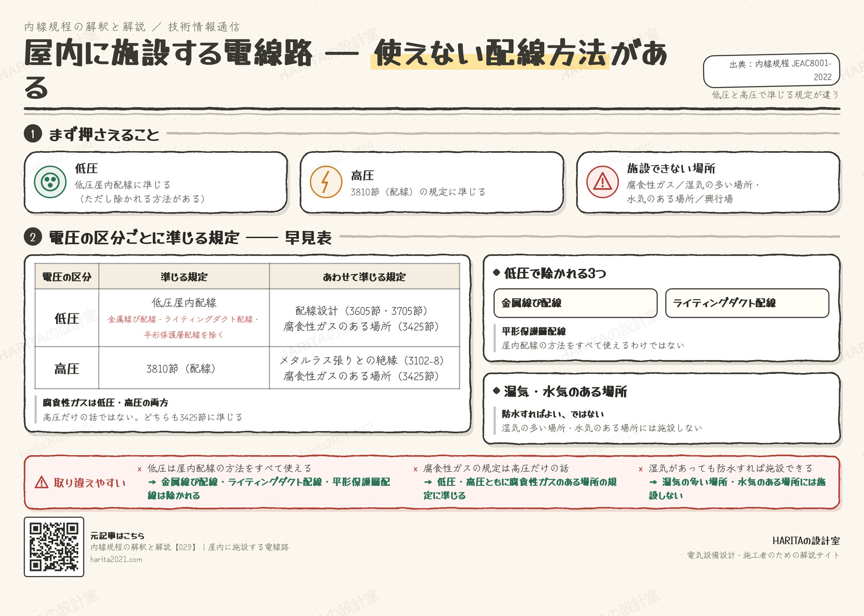Select the ライティングダクト配線 box
The width and height of the screenshot is (864, 616).
tap(747, 303)
